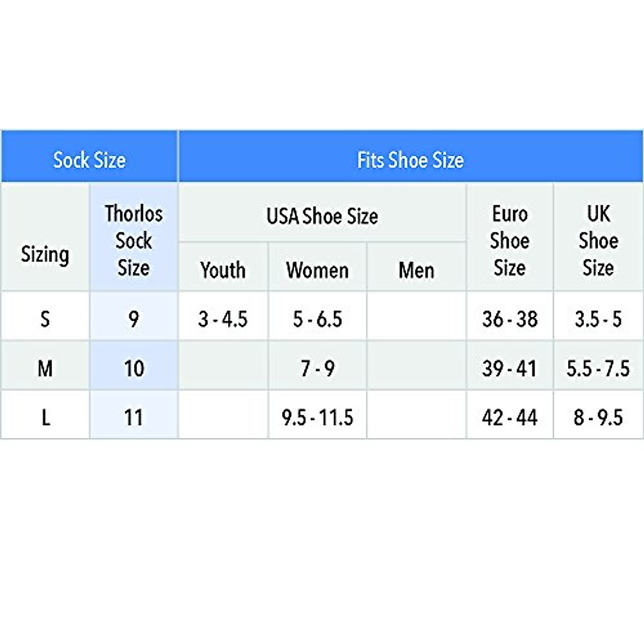
Task: Select the "UK Shoe Size" column header
Action: click(598, 240)
